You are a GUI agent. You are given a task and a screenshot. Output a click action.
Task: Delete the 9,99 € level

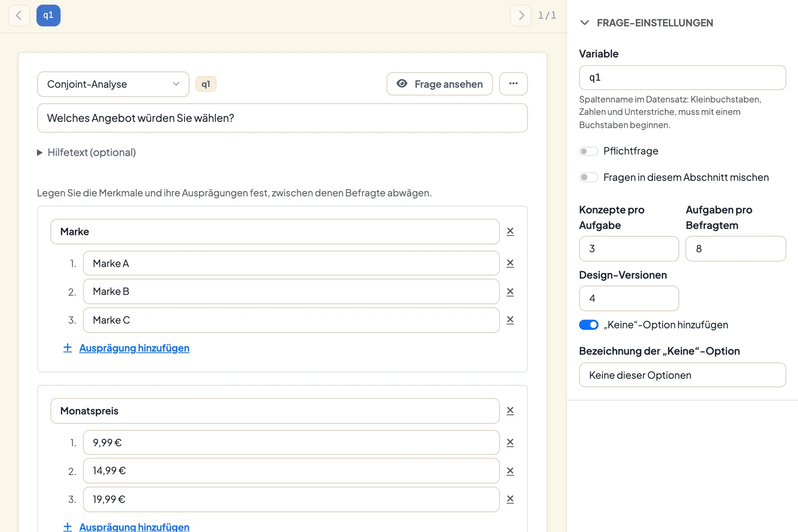point(510,443)
